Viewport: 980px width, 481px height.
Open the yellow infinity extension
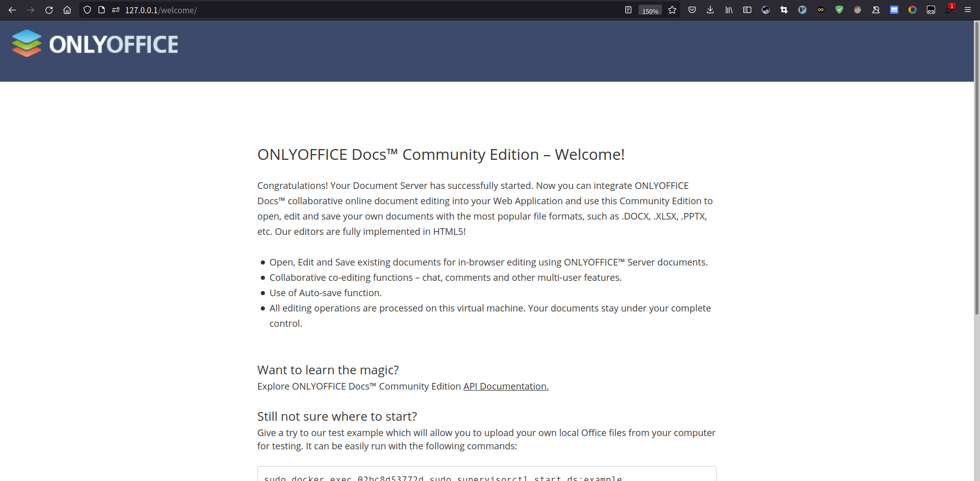pyautogui.click(x=821, y=10)
